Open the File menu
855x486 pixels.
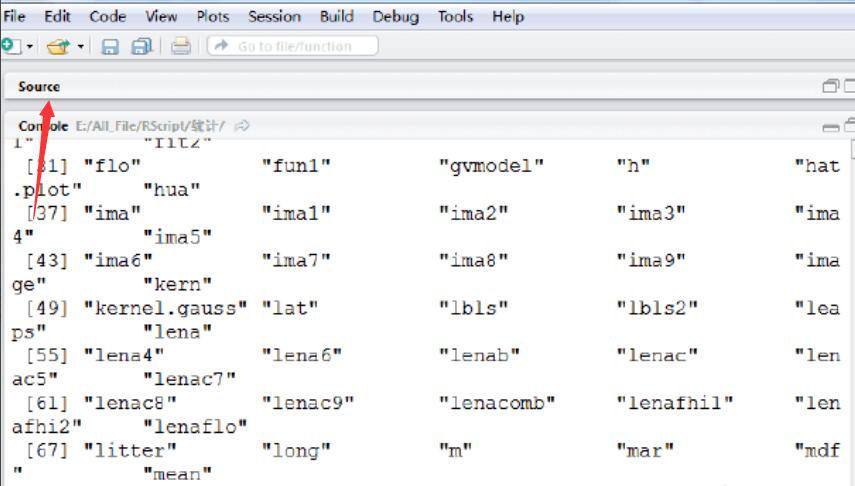(15, 16)
